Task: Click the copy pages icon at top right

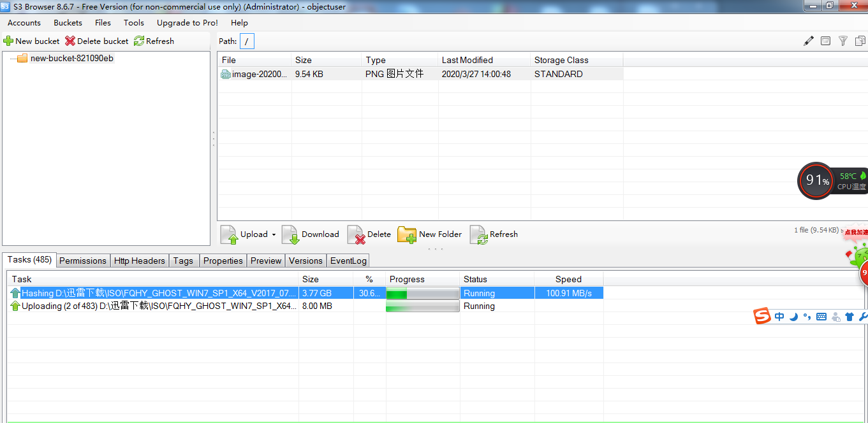Action: tap(860, 41)
